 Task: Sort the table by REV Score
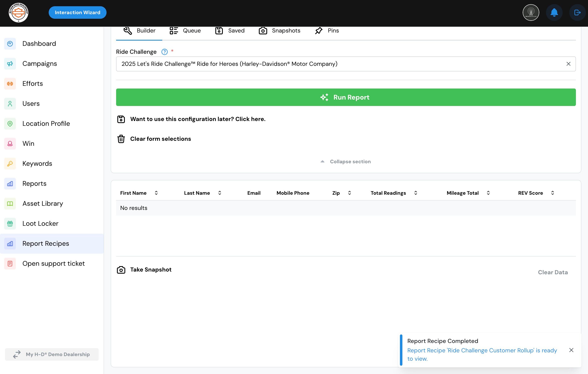pyautogui.click(x=552, y=193)
